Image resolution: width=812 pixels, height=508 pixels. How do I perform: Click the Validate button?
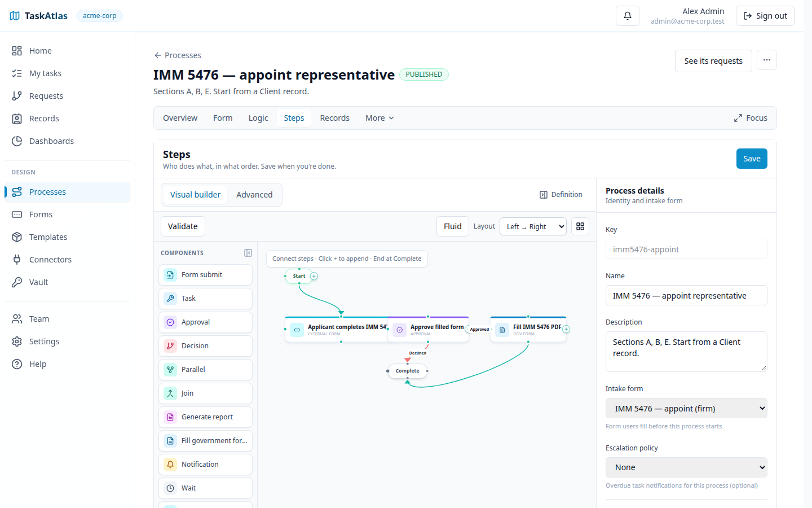tap(183, 226)
